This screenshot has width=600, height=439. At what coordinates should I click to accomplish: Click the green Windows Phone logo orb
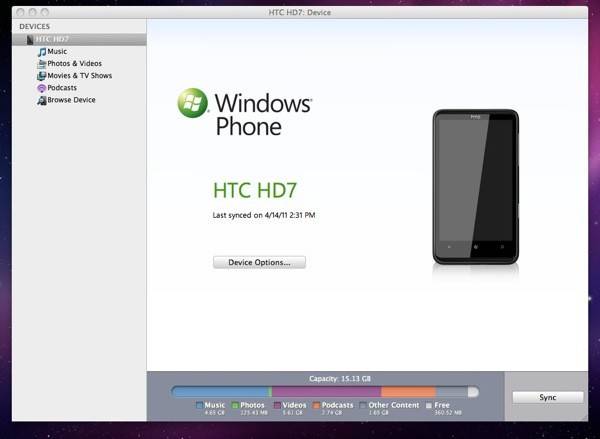coord(192,103)
